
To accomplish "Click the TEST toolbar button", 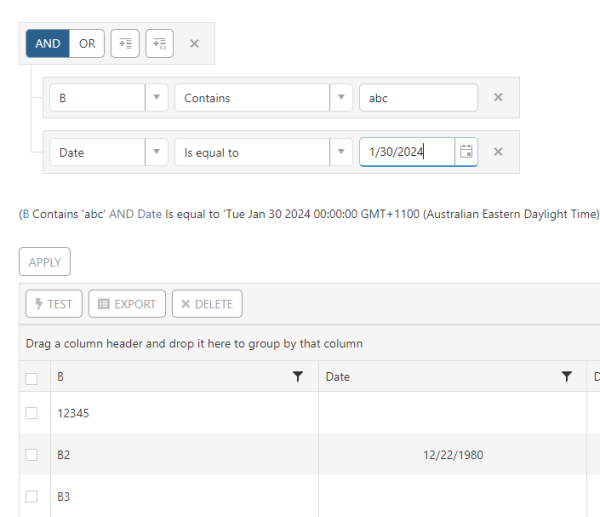I will [x=54, y=304].
